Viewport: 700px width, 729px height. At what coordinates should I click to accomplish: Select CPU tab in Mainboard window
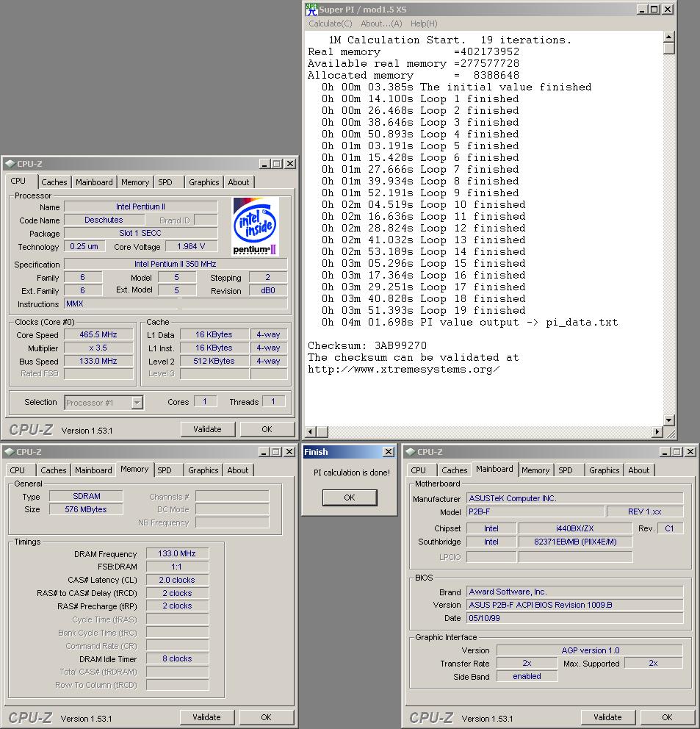point(419,470)
